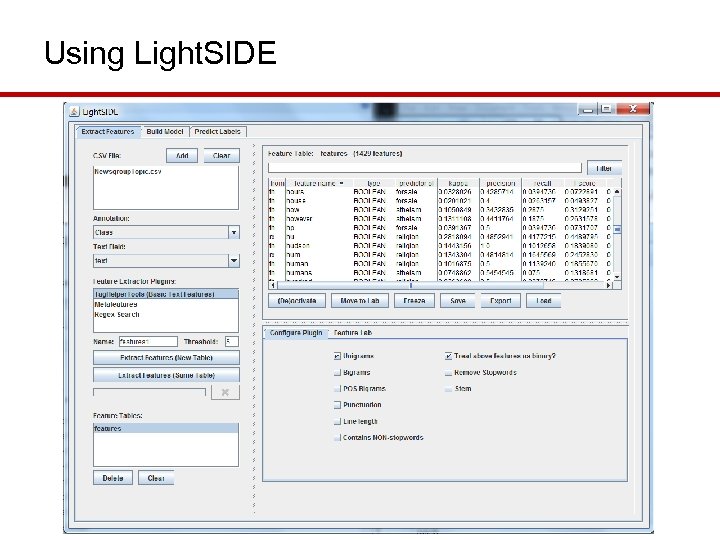Click the Threshold input field
The height and width of the screenshot is (540, 720).
(231, 342)
